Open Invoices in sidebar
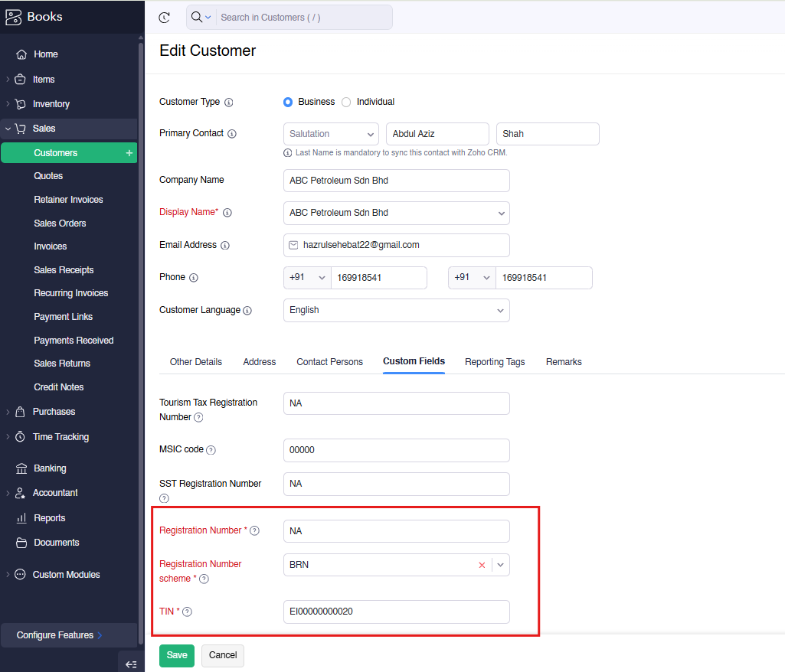Image resolution: width=785 pixels, height=672 pixels. 50,246
